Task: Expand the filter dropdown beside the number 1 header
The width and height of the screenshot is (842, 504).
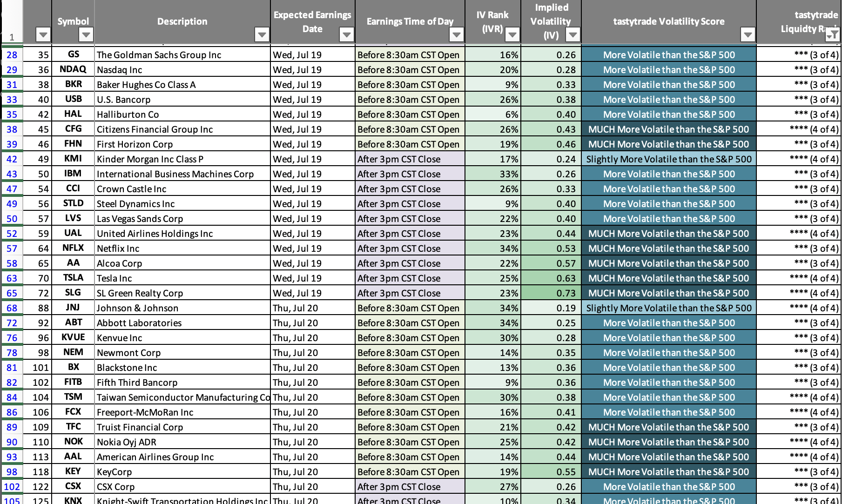Action: tap(42, 34)
